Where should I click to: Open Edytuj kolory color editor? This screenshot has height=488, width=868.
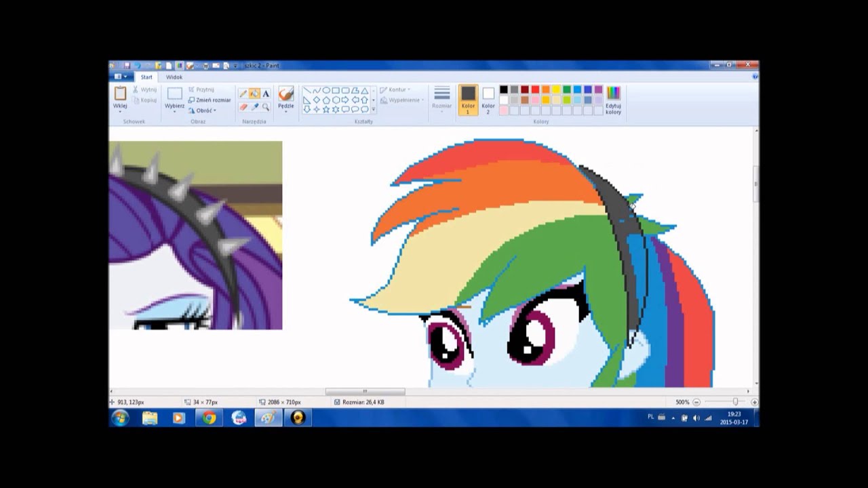coord(613,100)
